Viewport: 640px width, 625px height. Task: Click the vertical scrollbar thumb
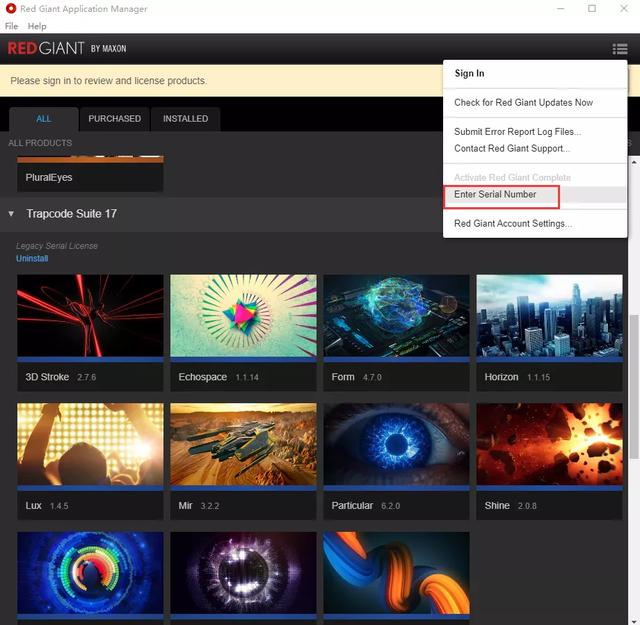[634, 387]
